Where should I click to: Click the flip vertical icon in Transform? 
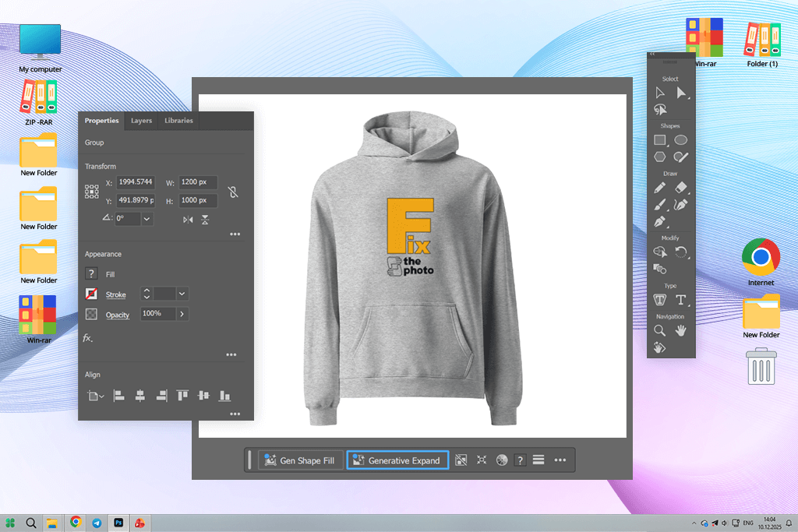coord(205,220)
